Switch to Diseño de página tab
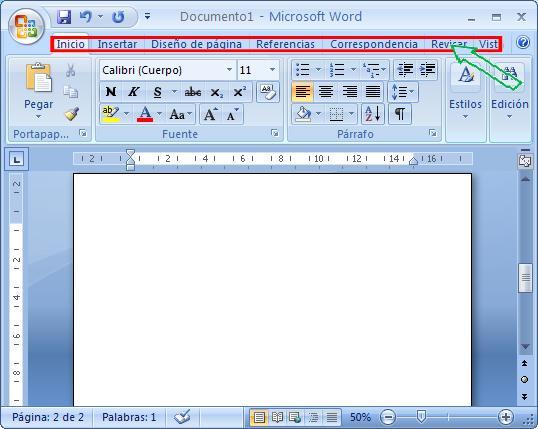The width and height of the screenshot is (538, 429). pyautogui.click(x=196, y=44)
